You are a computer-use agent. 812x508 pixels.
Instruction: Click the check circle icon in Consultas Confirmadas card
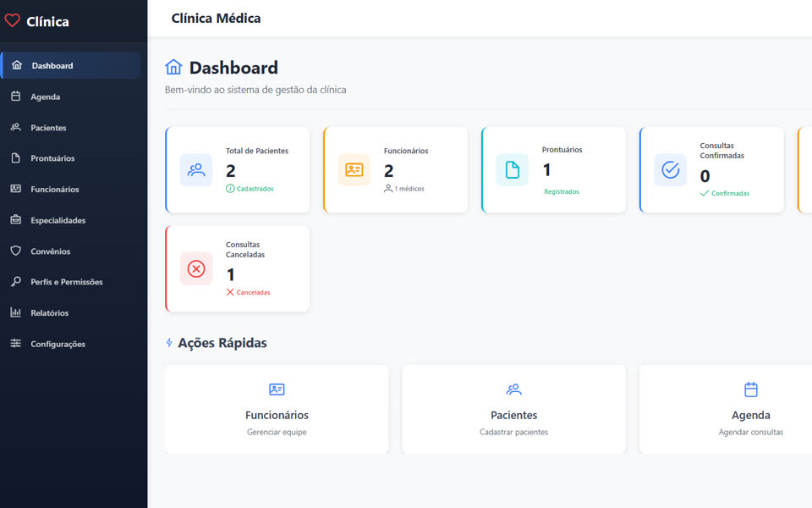(x=670, y=170)
